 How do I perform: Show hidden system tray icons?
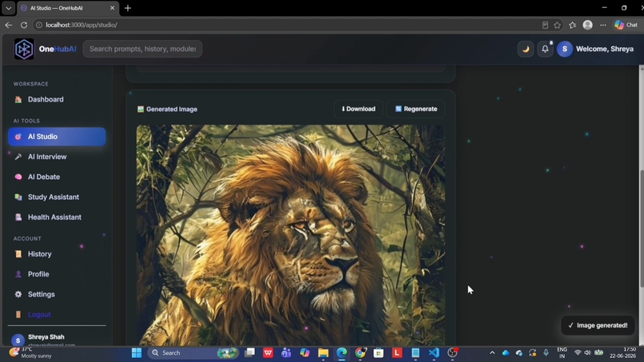point(492,353)
